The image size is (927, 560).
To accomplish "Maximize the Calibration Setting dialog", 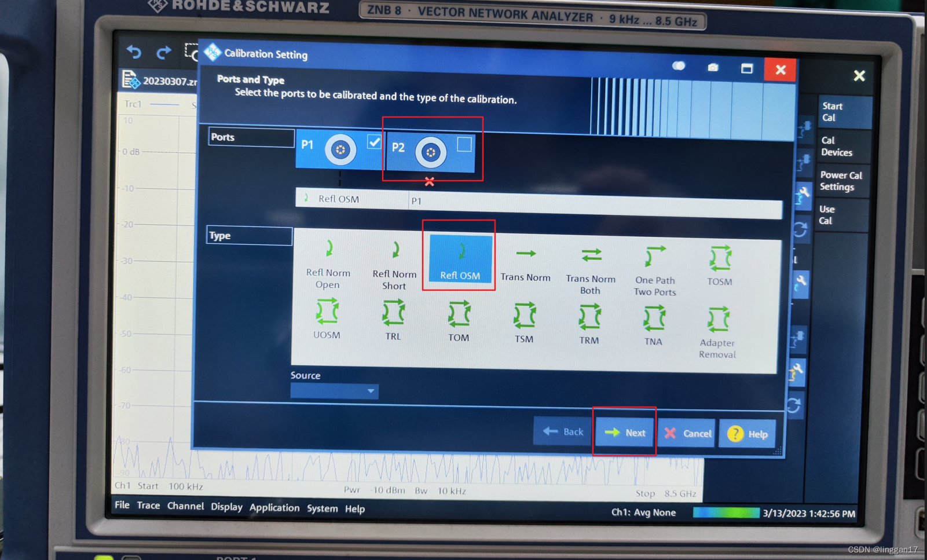I will [x=747, y=68].
